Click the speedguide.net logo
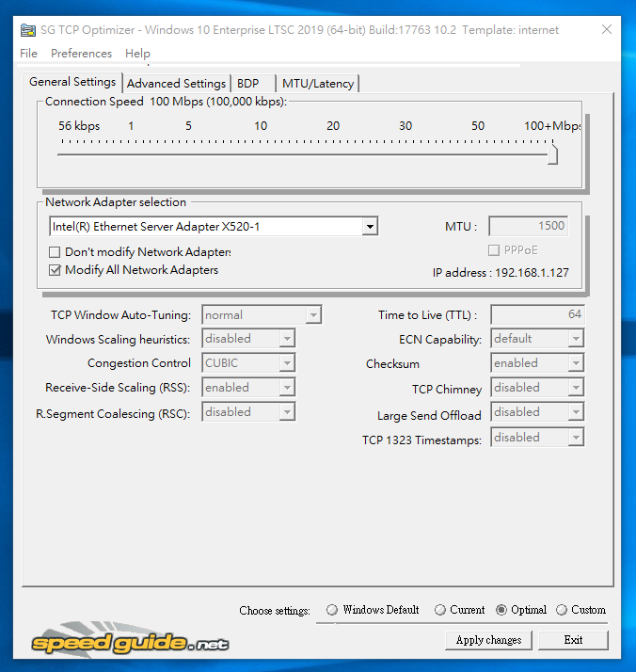This screenshot has height=672, width=636. click(x=130, y=640)
